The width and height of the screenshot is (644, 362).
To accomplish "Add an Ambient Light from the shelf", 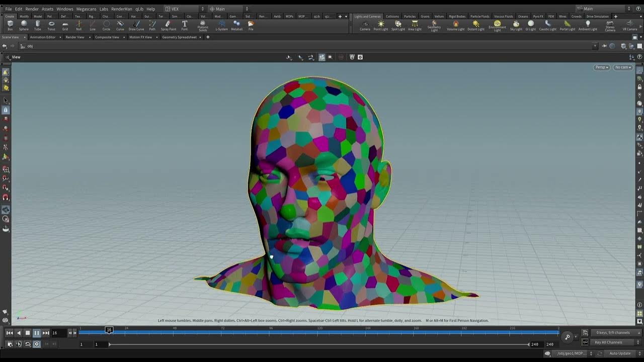I will coord(588,26).
